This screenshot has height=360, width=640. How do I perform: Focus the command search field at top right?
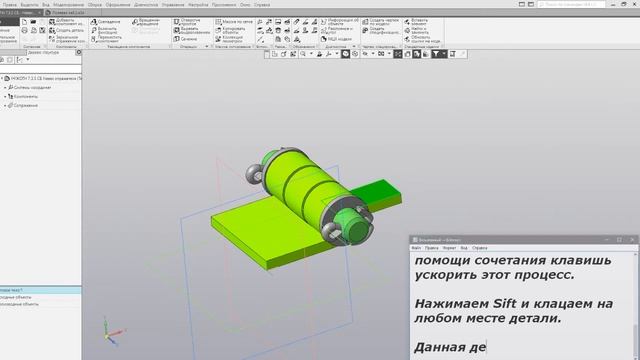pos(571,4)
